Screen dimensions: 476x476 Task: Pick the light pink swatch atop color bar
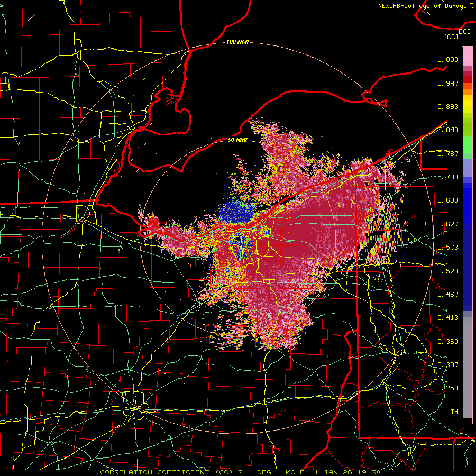(467, 56)
